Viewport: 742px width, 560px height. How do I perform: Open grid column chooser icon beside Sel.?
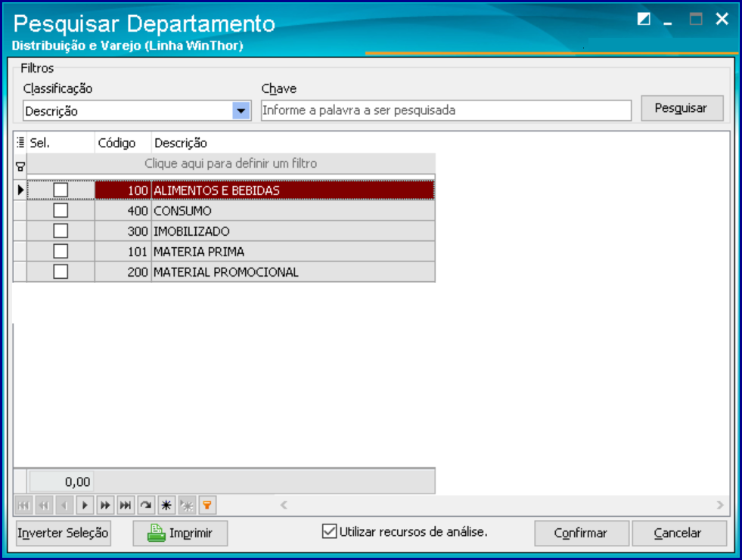point(20,142)
